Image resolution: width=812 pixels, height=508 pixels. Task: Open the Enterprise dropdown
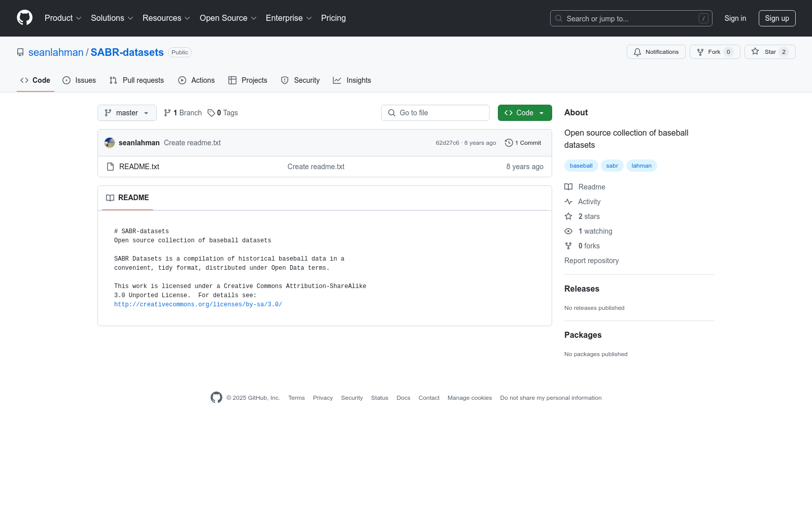coord(288,18)
